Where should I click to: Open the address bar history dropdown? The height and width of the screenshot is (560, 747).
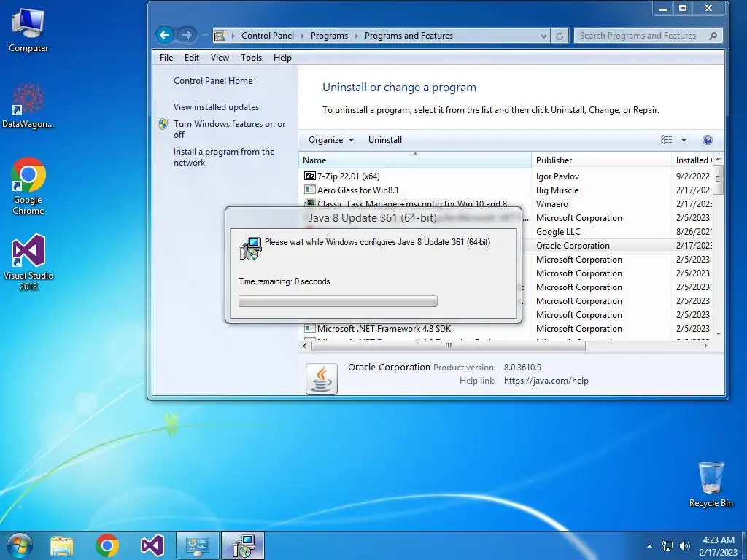click(x=543, y=36)
